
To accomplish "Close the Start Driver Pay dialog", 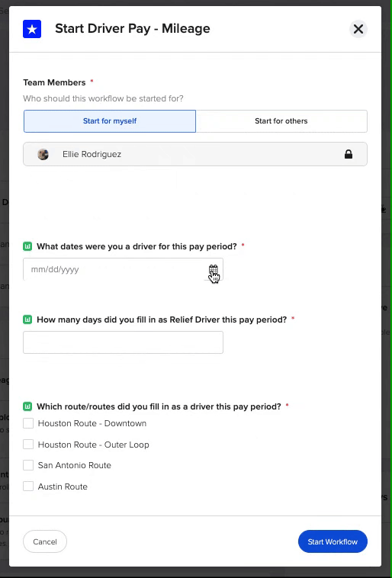I will (358, 29).
